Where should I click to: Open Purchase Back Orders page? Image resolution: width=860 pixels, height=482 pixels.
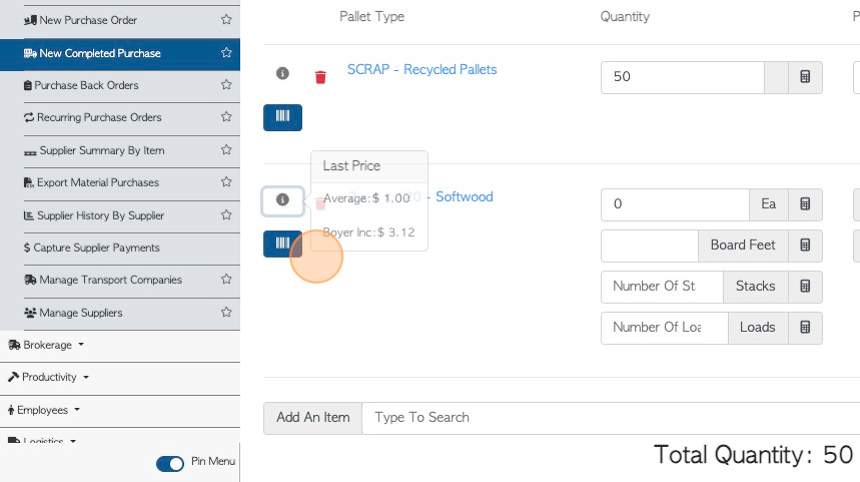(86, 86)
